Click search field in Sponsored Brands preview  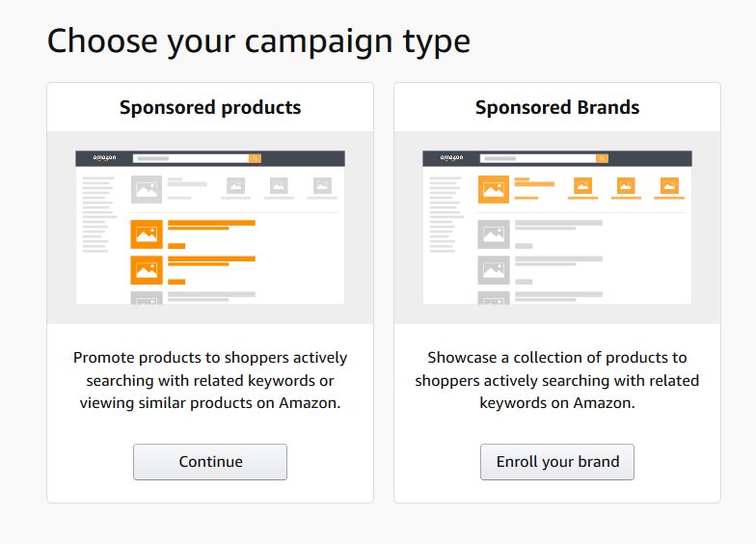tap(538, 158)
